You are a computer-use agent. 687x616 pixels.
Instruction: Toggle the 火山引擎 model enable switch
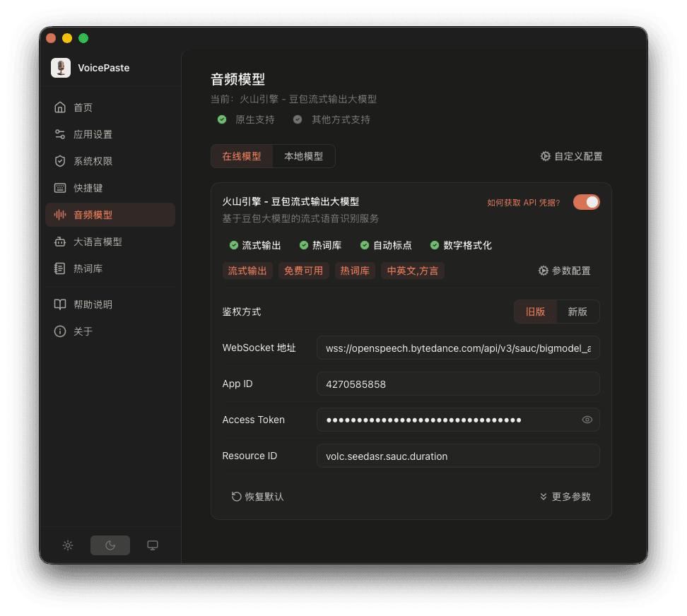point(586,202)
